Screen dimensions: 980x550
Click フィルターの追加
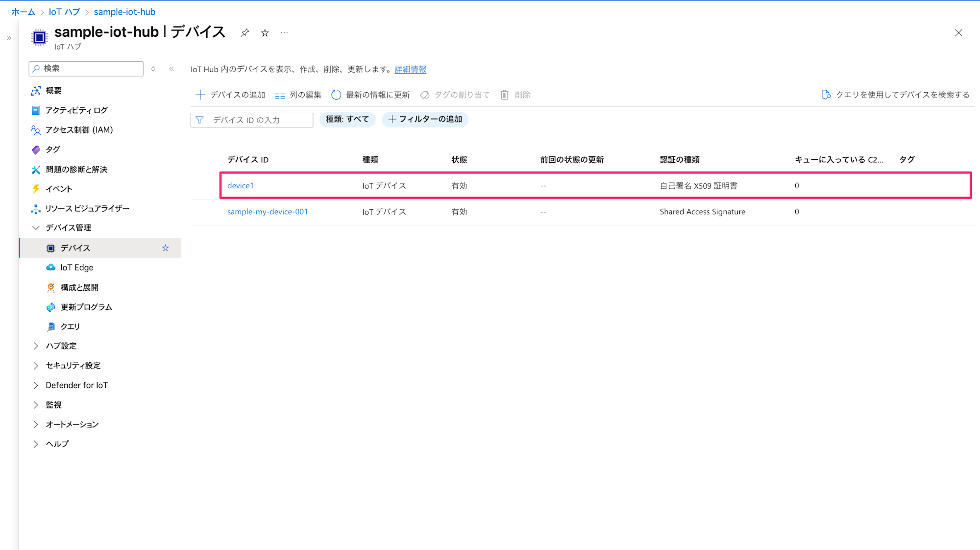425,119
